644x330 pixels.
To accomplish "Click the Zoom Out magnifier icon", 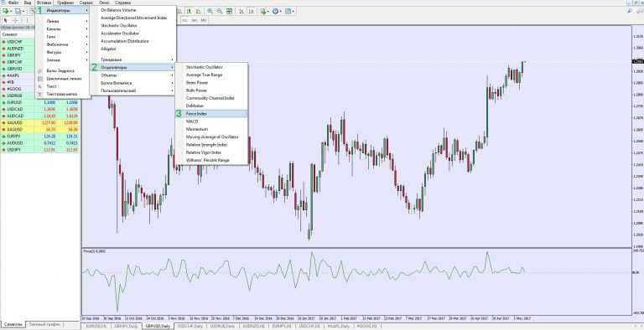I will (220, 11).
